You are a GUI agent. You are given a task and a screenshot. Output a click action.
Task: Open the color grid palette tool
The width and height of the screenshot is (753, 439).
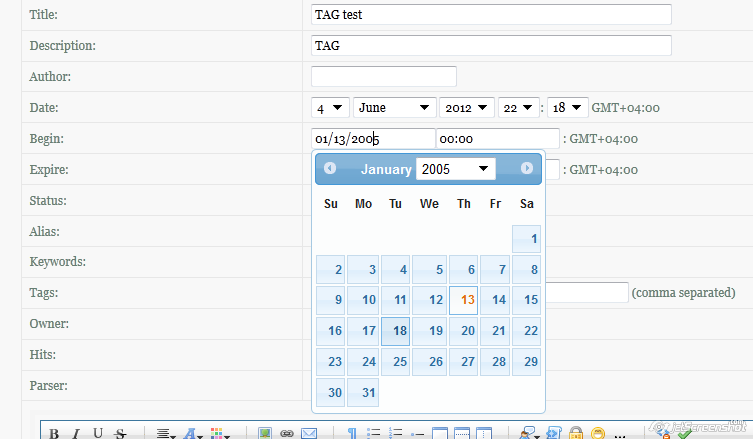tap(219, 433)
